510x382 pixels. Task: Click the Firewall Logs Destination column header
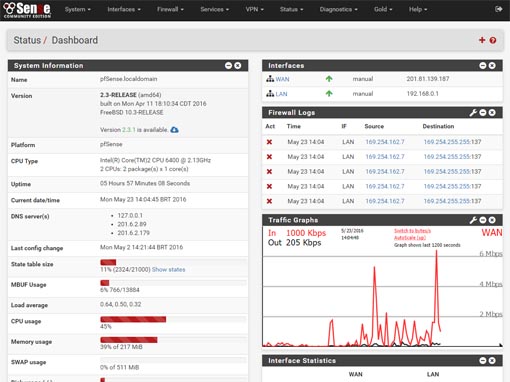click(438, 126)
